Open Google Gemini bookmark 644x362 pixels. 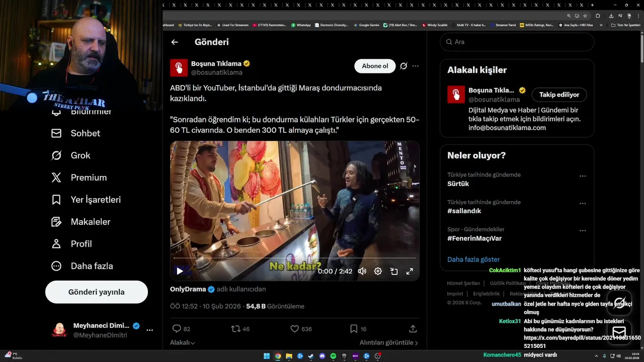[366, 25]
